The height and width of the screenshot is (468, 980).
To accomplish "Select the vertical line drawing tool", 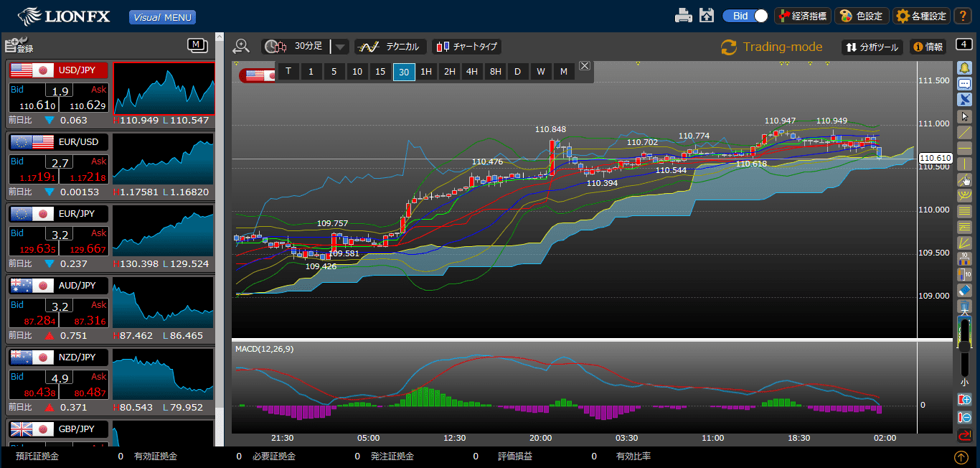I will (x=964, y=164).
